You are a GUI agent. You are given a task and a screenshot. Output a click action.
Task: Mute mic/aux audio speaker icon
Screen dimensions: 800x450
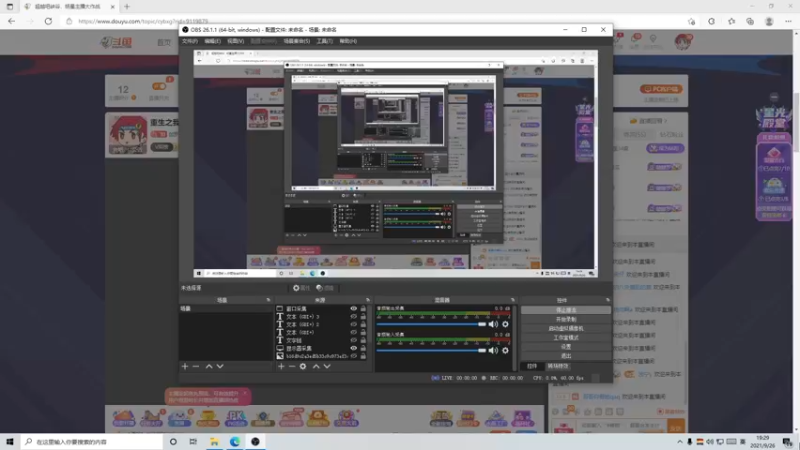coord(493,351)
